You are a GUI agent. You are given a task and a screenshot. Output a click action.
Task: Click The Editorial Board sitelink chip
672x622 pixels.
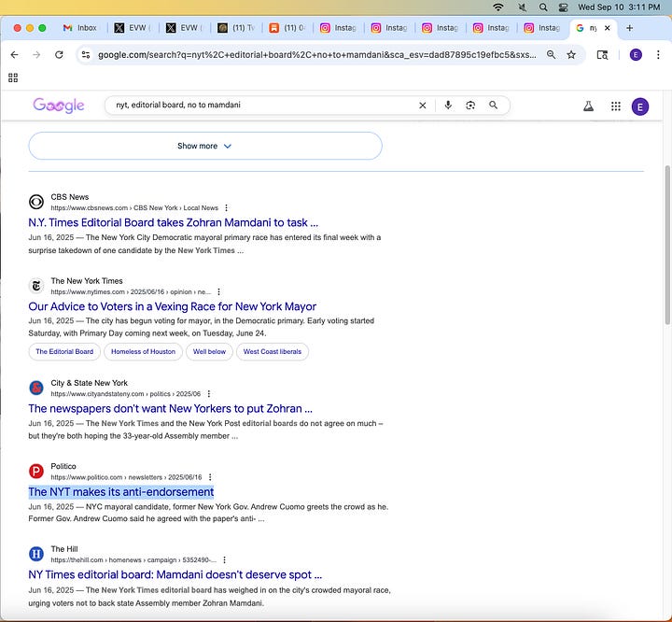click(64, 352)
